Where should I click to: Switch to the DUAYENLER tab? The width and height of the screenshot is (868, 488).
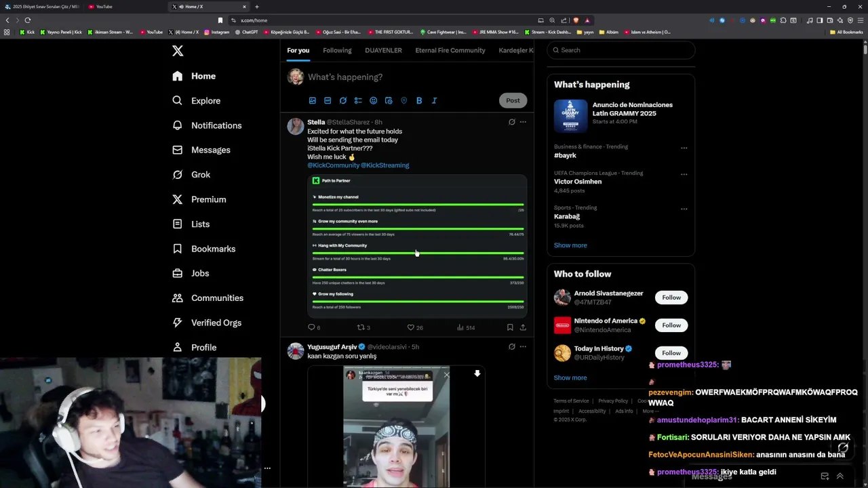point(383,50)
